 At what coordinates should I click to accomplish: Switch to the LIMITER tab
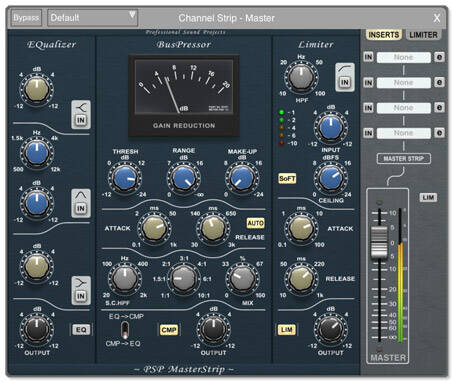423,35
